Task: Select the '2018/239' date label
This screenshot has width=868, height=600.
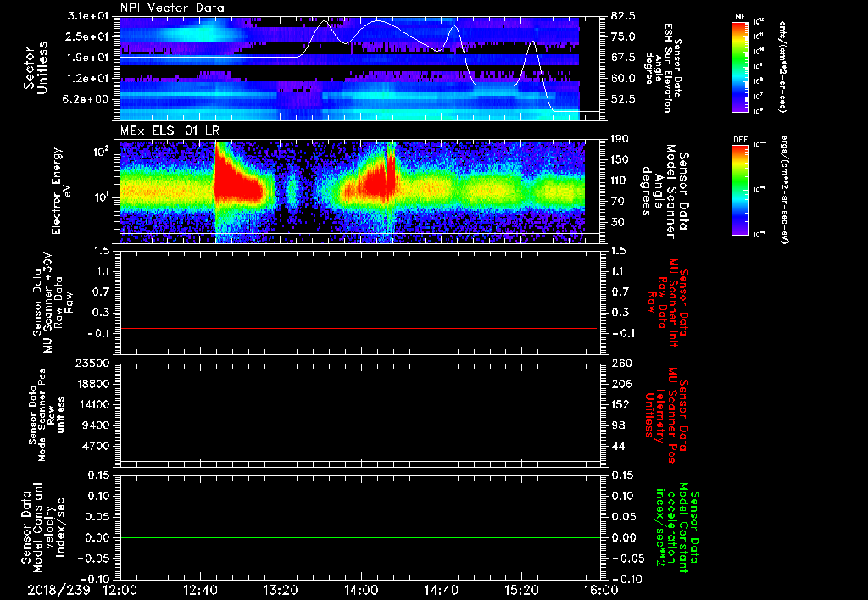Action: [58, 590]
